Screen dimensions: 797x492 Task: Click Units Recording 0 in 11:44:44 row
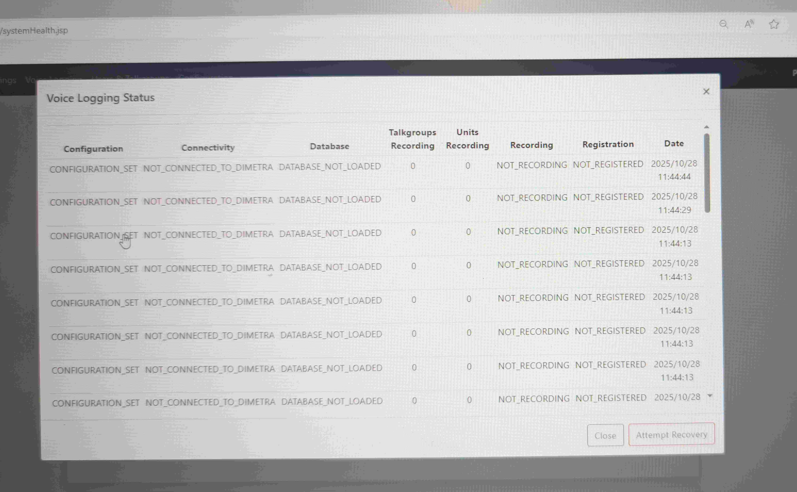pyautogui.click(x=468, y=165)
